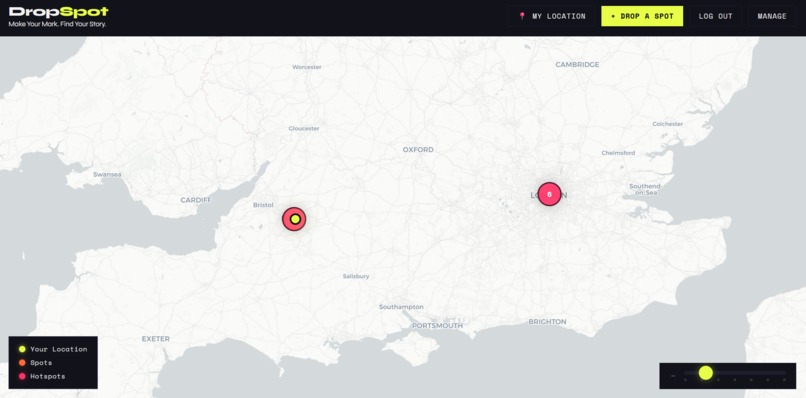Viewport: 806px width, 398px height.
Task: Click the pink Hotspots legend dot
Action: tap(22, 376)
